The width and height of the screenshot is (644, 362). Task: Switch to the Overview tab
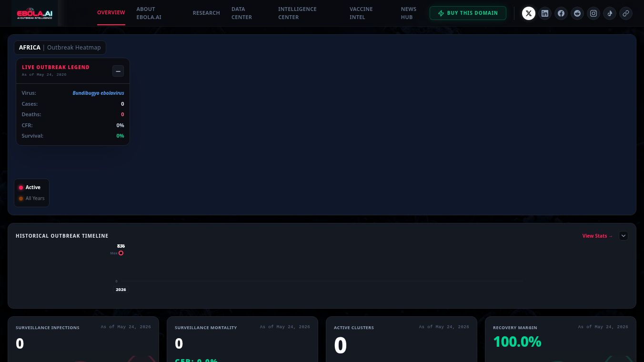111,13
